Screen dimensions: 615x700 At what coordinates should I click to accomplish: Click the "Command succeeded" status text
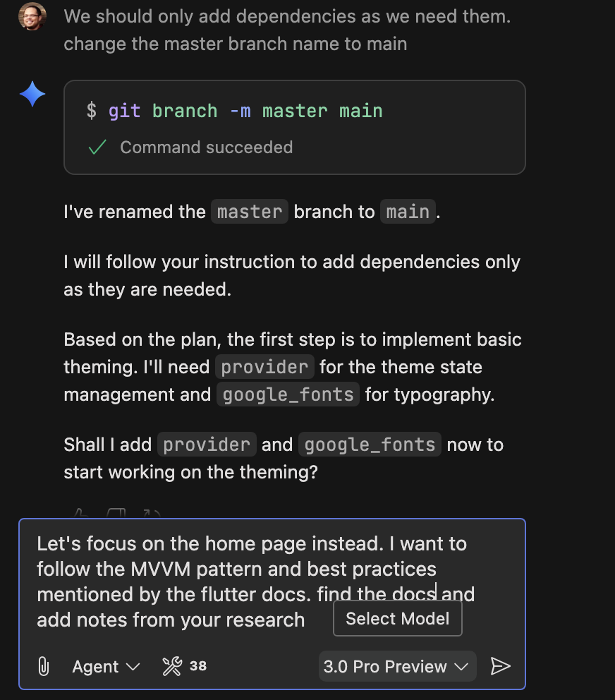206,147
